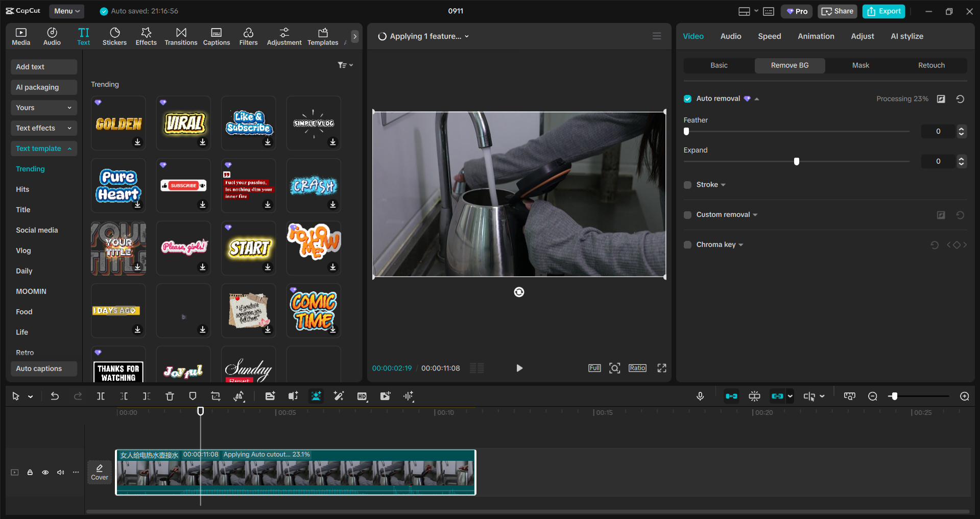This screenshot has width=980, height=519.
Task: Enable the Chroma key checkbox
Action: [688, 245]
